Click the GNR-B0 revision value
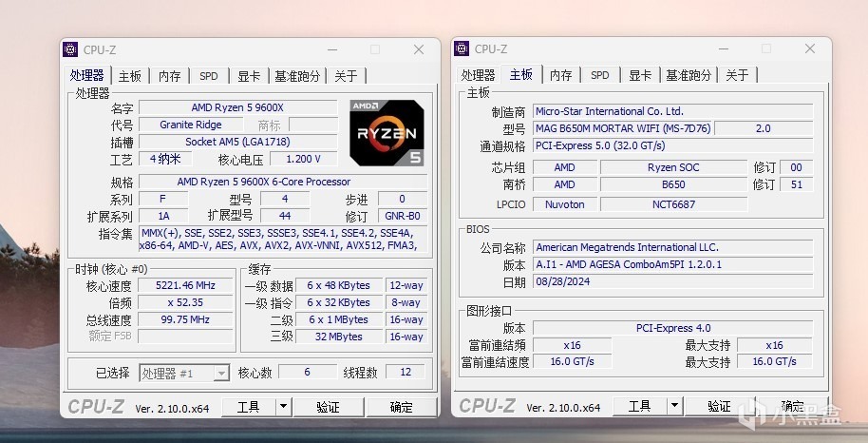868x443 pixels. (403, 216)
